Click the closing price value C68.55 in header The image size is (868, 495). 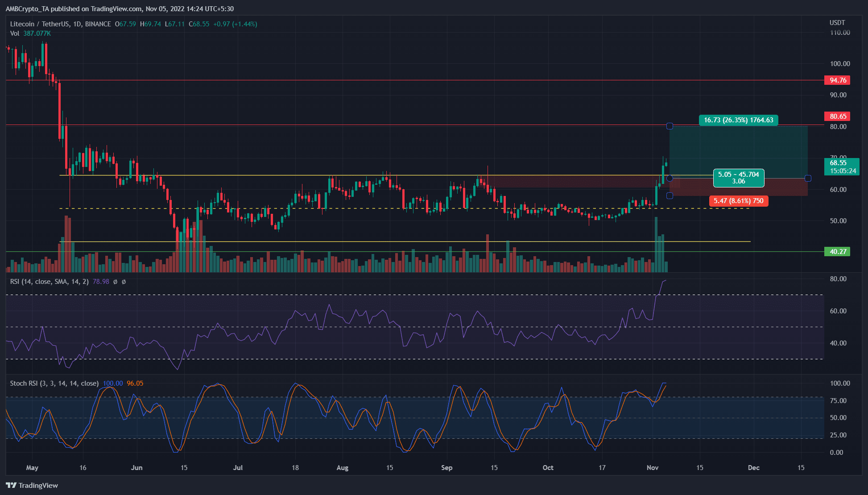pyautogui.click(x=199, y=24)
